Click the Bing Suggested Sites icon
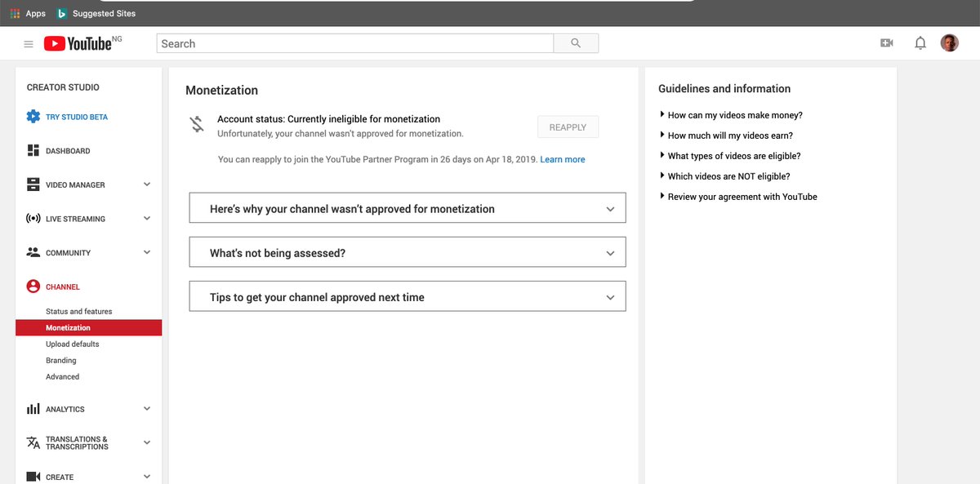The width and height of the screenshot is (980, 484). point(61,13)
